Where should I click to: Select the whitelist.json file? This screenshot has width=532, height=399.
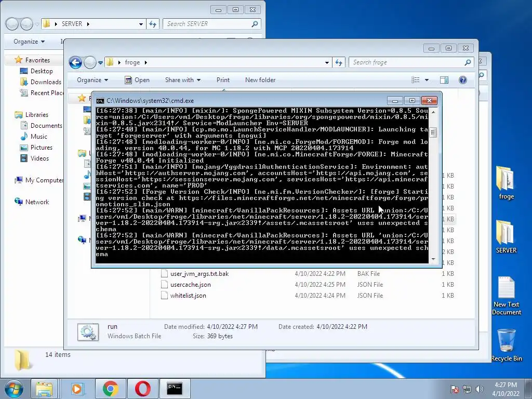coord(188,296)
